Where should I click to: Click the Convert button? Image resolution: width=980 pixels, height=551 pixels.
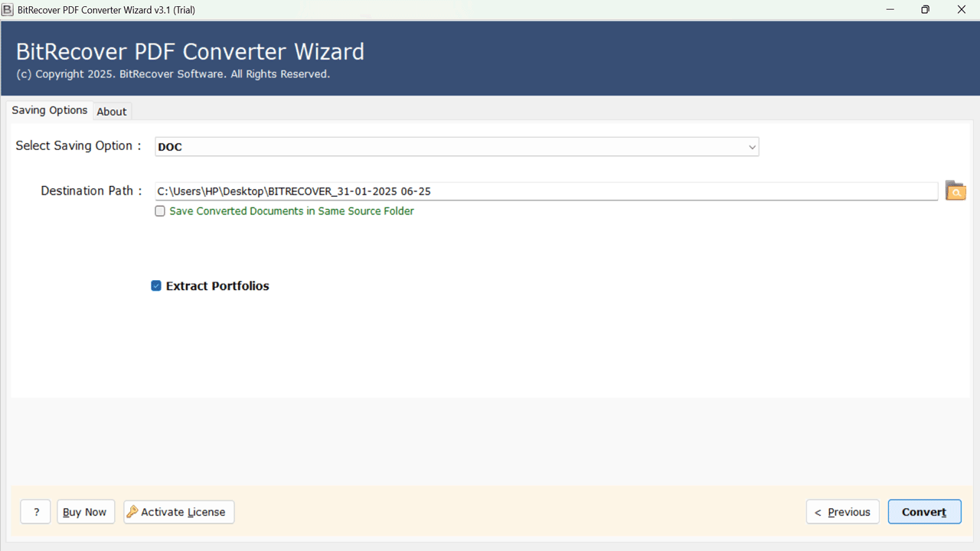(x=924, y=512)
